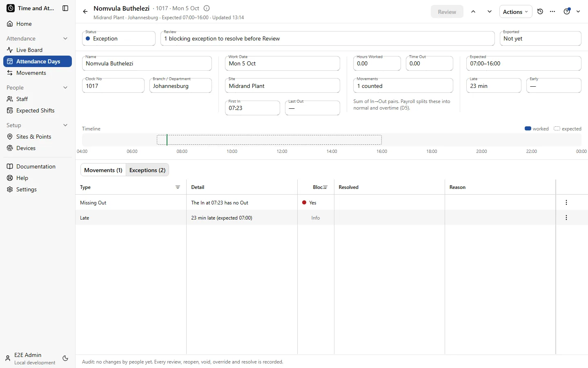The height and width of the screenshot is (368, 588).
Task: Click the help circle icon in the header
Action: pyautogui.click(x=567, y=11)
